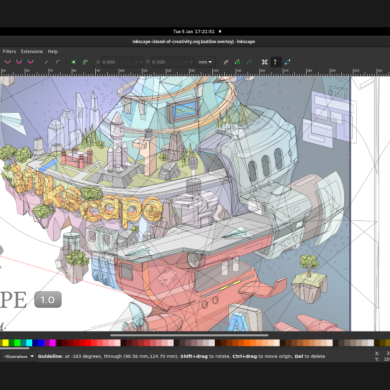Toggle mask editing icon
Screen dimensions: 390x390
point(249,62)
